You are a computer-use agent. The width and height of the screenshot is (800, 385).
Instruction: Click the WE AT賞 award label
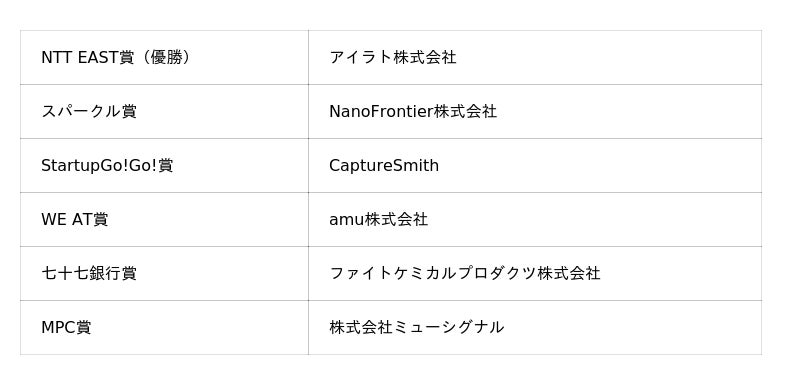[74, 220]
